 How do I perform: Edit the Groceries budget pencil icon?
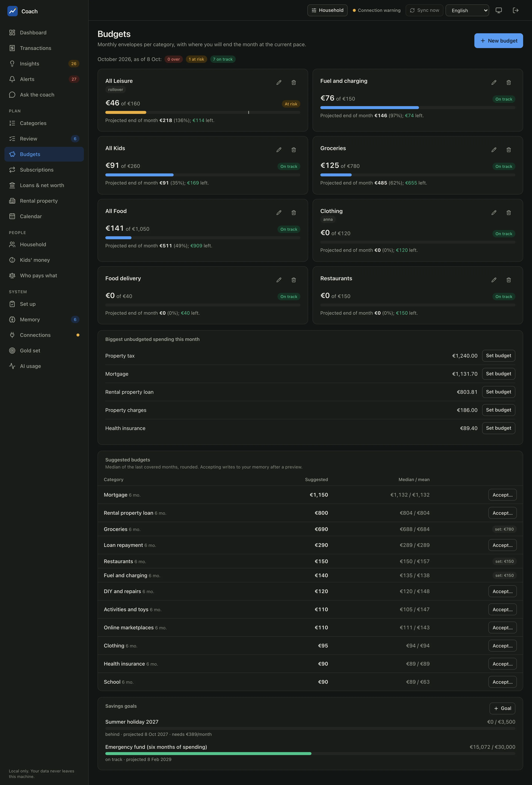point(494,150)
